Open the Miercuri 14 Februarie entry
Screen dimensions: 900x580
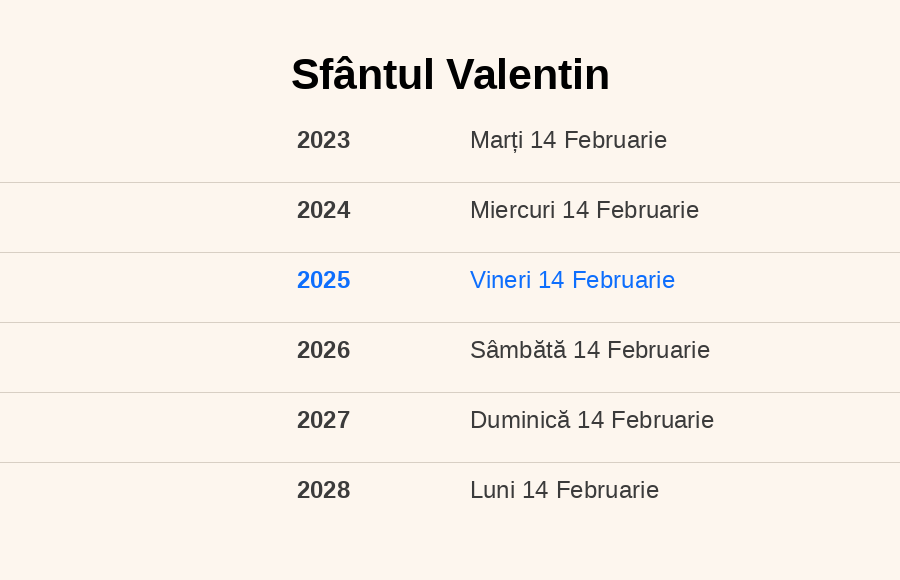click(x=584, y=210)
